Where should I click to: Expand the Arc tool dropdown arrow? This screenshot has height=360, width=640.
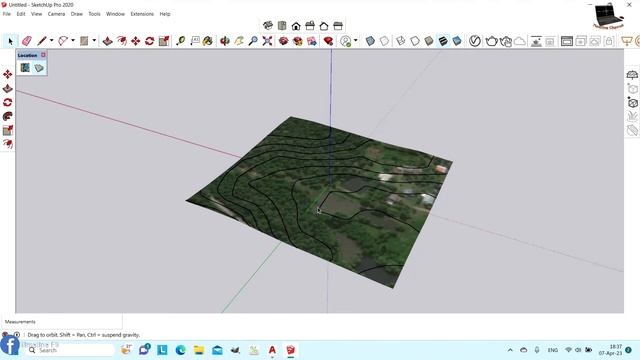pos(73,40)
